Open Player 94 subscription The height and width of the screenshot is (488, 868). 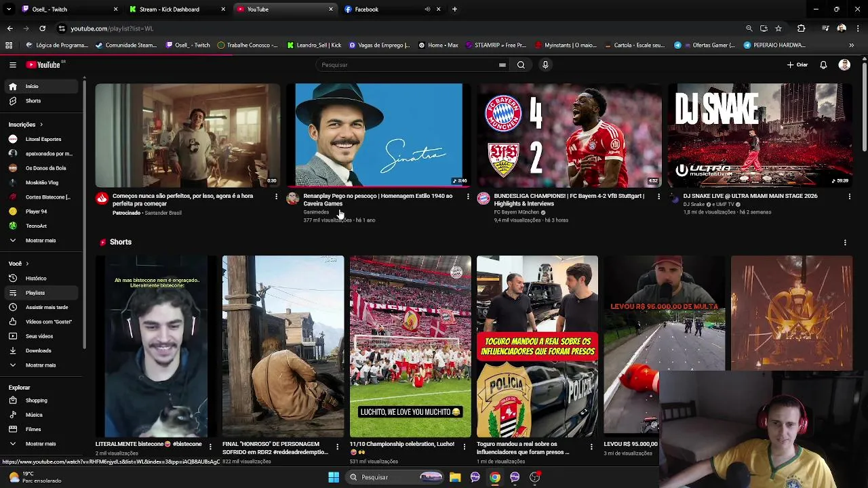pyautogui.click(x=43, y=211)
